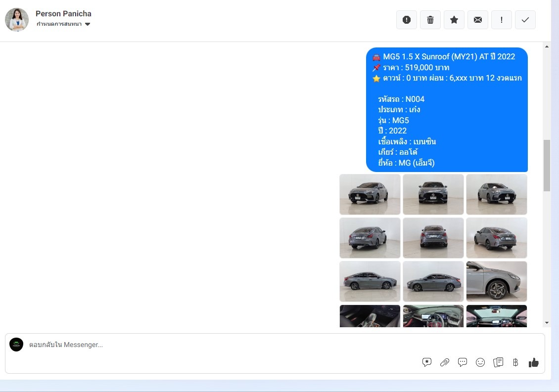Open the emoji picker smiley icon
The image size is (559, 392).
point(480,362)
